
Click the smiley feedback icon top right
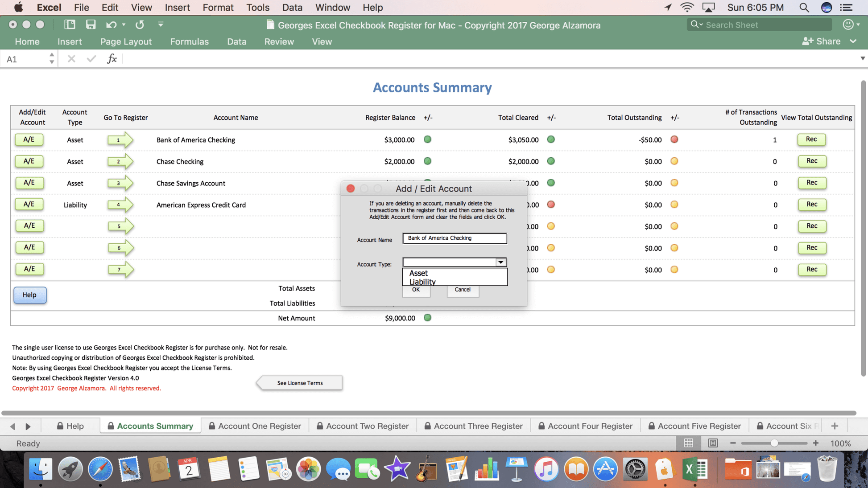[x=848, y=25]
